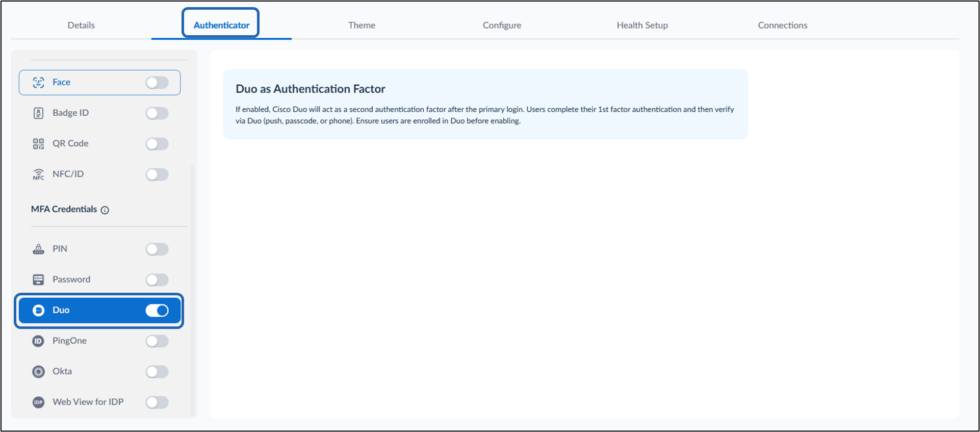This screenshot has height=432, width=980.
Task: Click the Web View for IDP icon
Action: (x=38, y=402)
